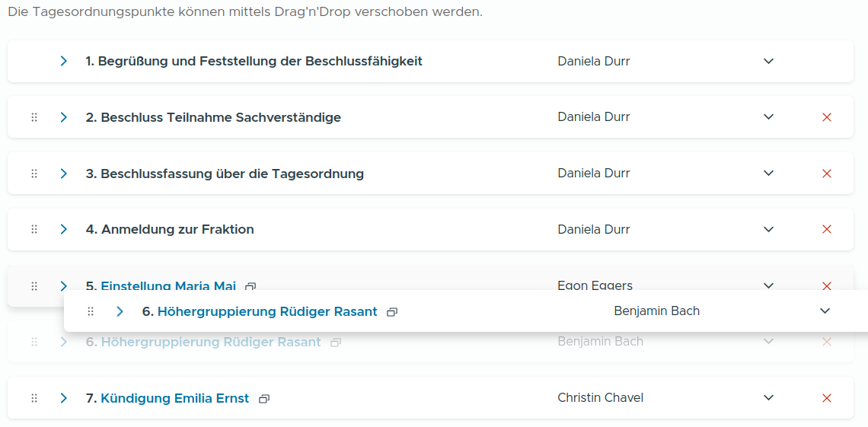
Task: Open external-link icon next to Kündigung Emilia Ernst
Action: (x=264, y=399)
